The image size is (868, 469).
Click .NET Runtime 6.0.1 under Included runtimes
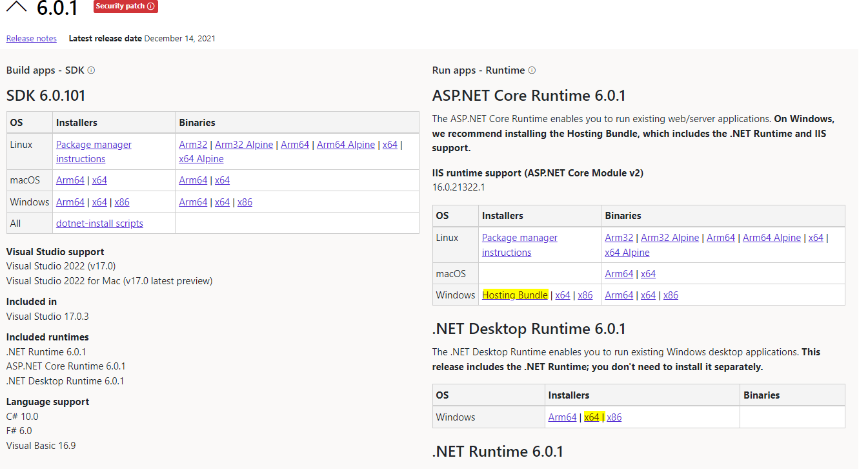point(46,352)
